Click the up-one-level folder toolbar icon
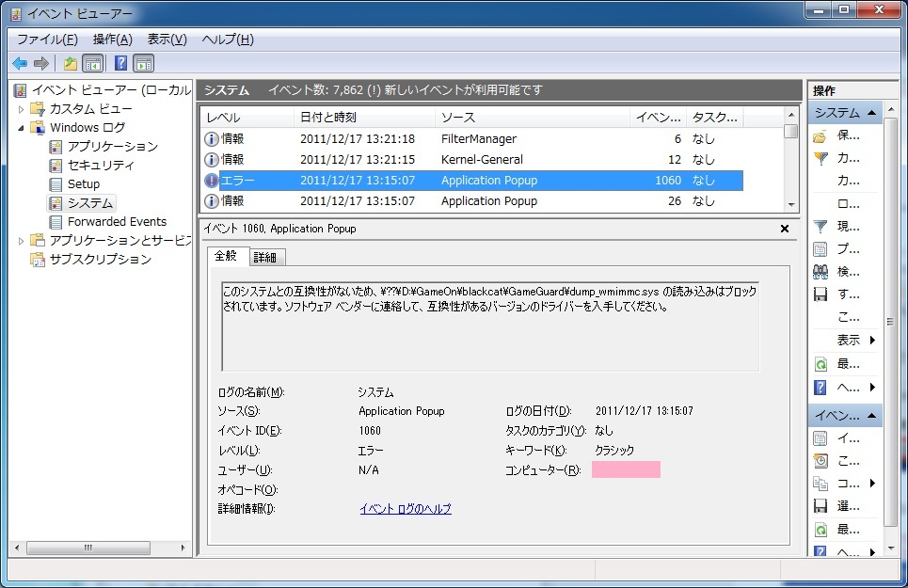Image resolution: width=908 pixels, height=588 pixels. pyautogui.click(x=70, y=63)
